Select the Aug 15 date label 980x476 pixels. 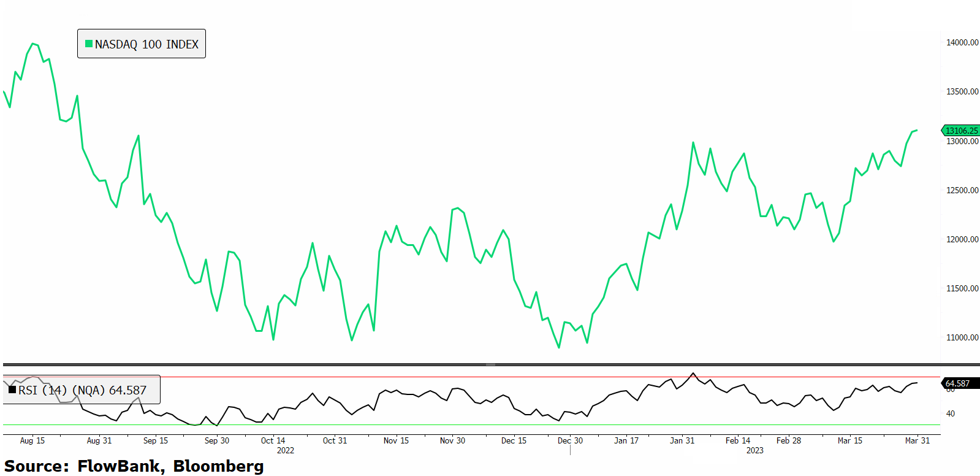coord(32,440)
